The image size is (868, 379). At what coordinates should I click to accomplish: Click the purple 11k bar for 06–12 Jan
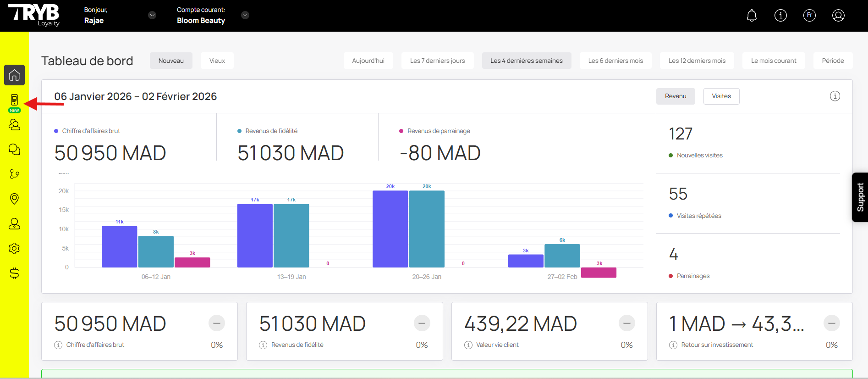tap(120, 247)
